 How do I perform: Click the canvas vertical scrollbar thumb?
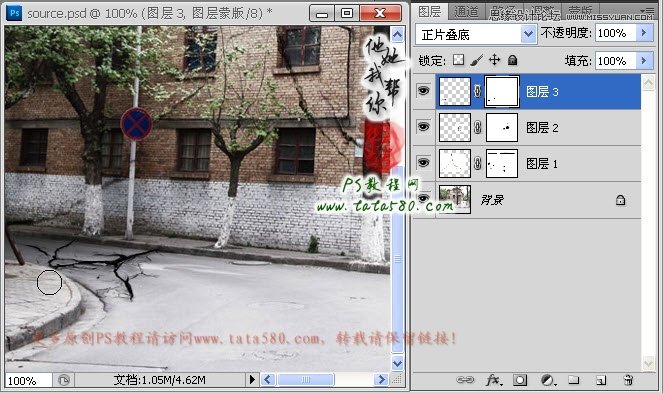click(397, 259)
